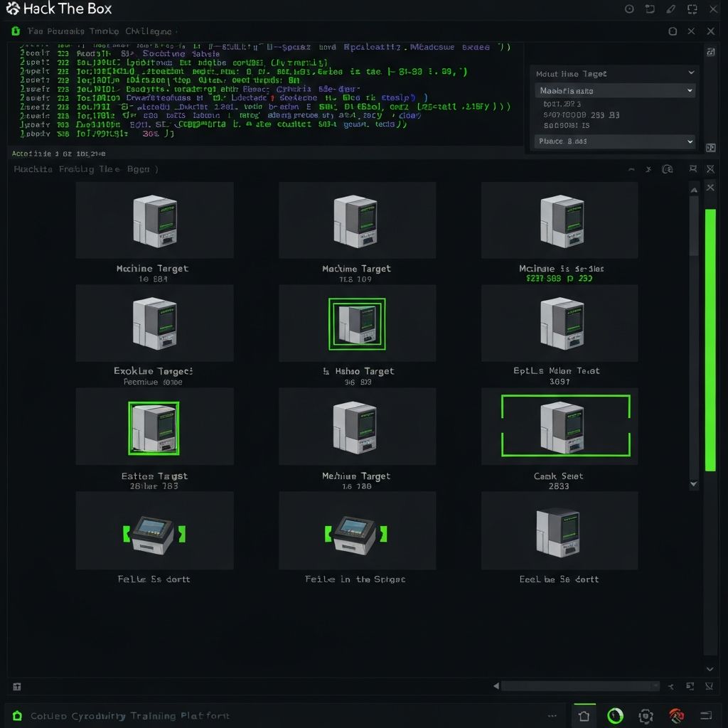Click the Hack The Box logo
The width and height of the screenshot is (728, 728).
[12, 9]
